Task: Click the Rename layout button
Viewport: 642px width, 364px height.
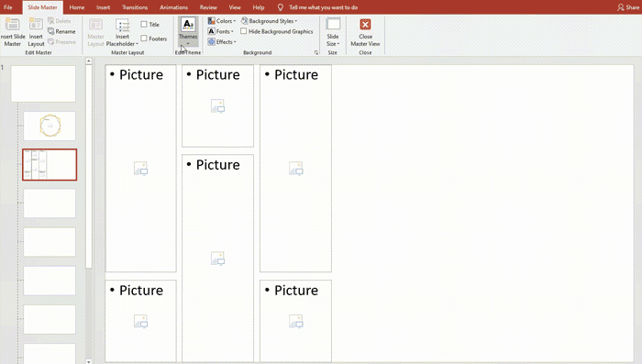Action: [61, 31]
